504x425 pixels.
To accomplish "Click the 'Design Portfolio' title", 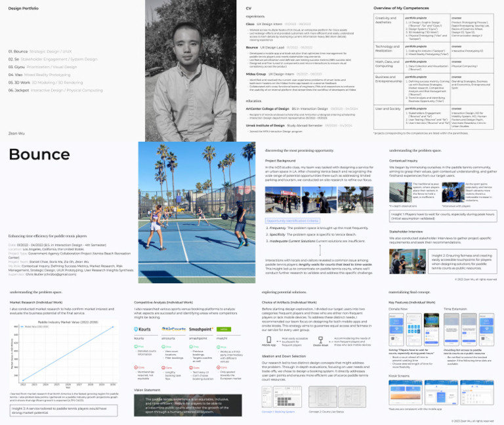I will click(24, 9).
